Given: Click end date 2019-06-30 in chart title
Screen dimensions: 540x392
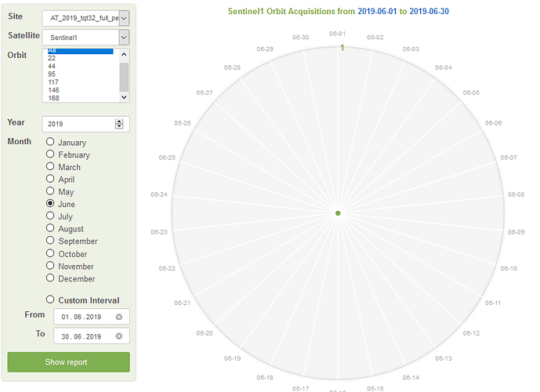Looking at the screenshot, I should pos(429,11).
